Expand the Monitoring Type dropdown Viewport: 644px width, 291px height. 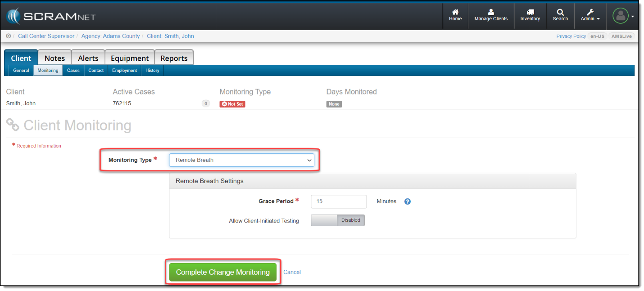[241, 160]
